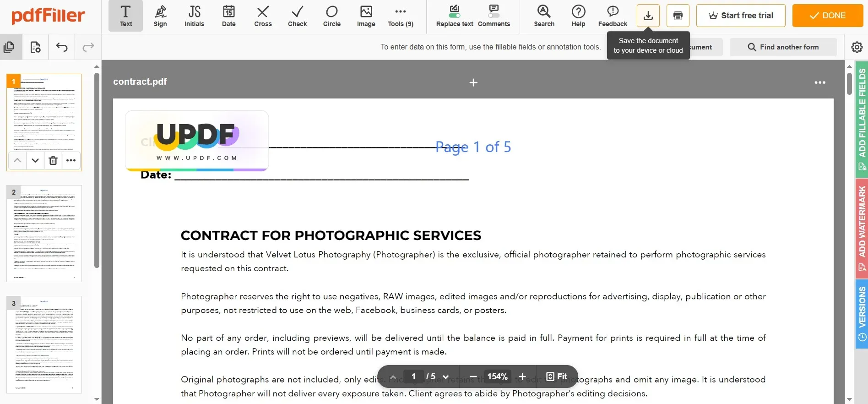Click the print document icon
Screen dimensions: 868x404
[x=678, y=16]
